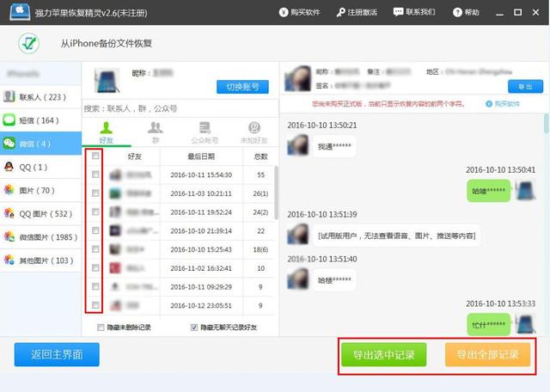Image resolution: width=550 pixels, height=392 pixels.
Task: Uncheck 隐藏无聊天记录好友 checkbox
Action: pyautogui.click(x=194, y=328)
